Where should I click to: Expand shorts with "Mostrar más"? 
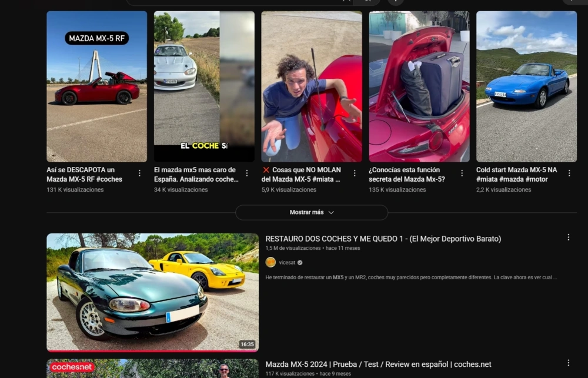coord(312,212)
